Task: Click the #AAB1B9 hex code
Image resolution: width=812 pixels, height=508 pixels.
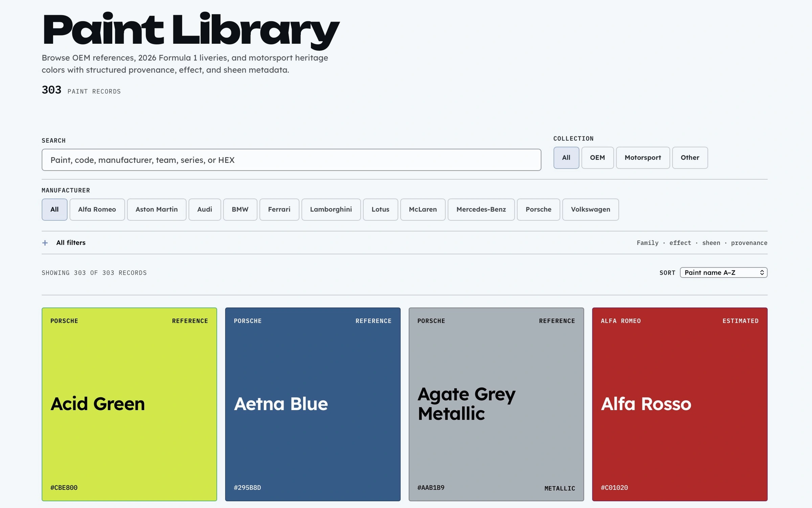Action: (431, 488)
